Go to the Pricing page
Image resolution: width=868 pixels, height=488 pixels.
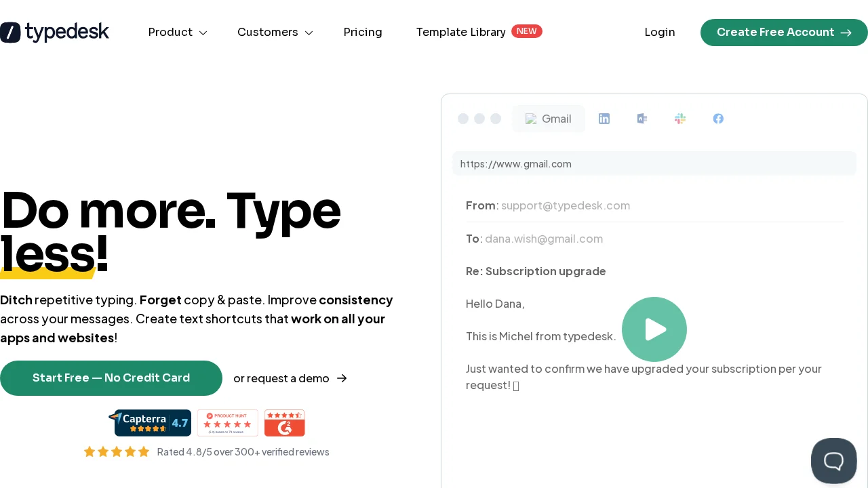coord(363,32)
